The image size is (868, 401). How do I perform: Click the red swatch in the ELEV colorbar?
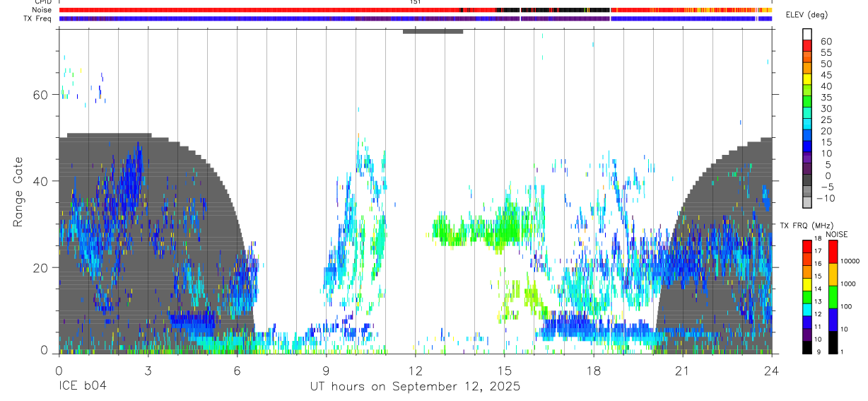(807, 45)
